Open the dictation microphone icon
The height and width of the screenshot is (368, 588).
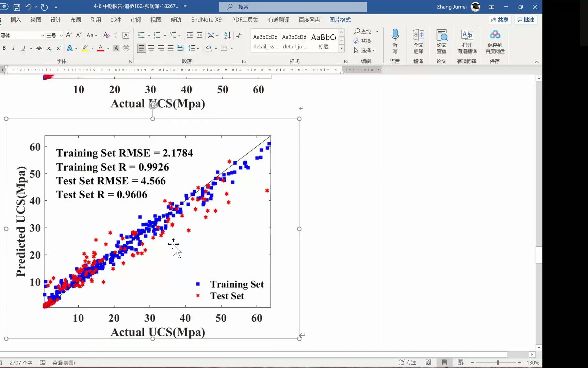(x=395, y=34)
